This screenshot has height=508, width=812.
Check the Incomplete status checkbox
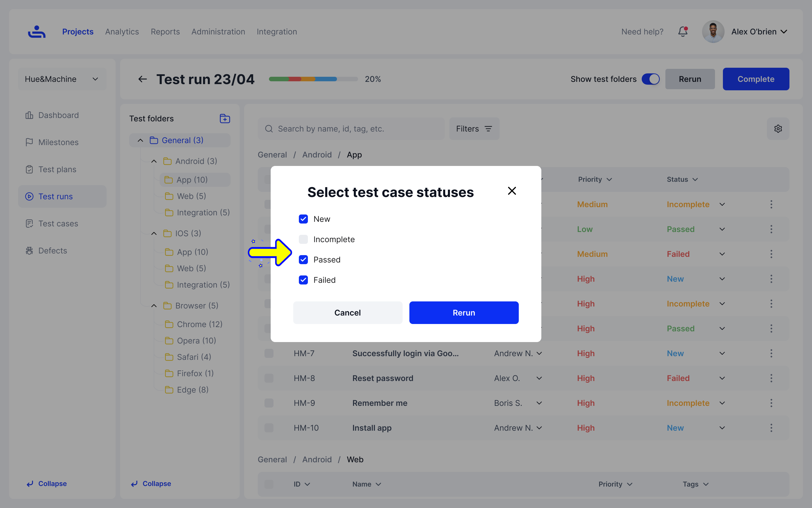[x=303, y=239]
